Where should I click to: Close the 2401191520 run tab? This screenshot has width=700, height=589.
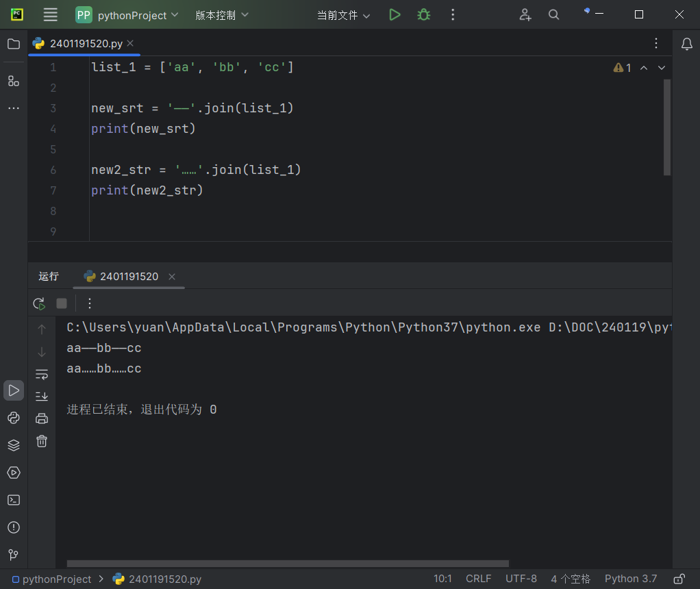pos(172,277)
